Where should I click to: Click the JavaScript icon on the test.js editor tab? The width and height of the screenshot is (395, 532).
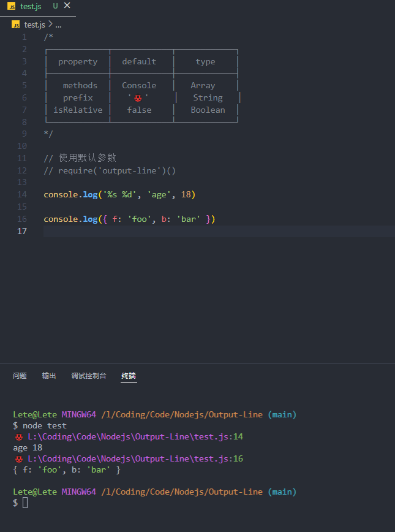tap(12, 7)
